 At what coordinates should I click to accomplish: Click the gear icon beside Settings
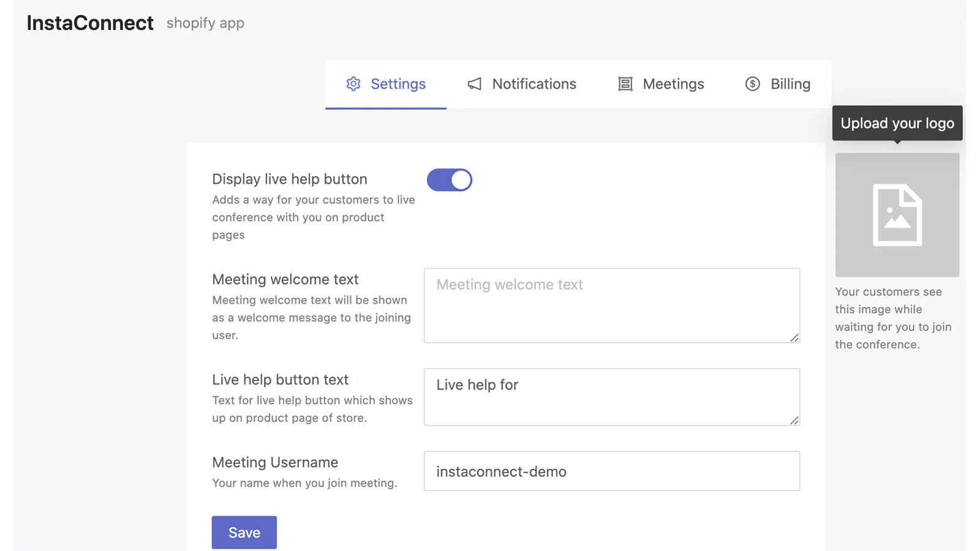click(x=353, y=84)
